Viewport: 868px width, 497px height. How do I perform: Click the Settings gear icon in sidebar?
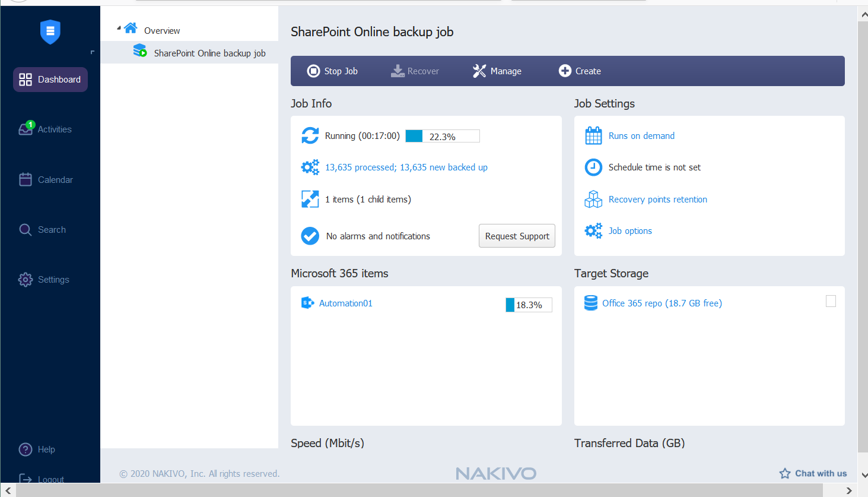26,280
